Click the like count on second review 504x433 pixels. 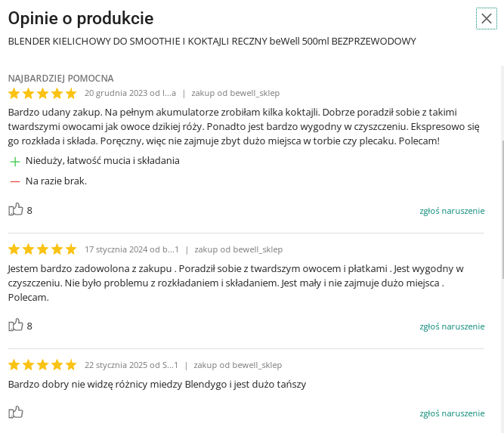(29, 326)
